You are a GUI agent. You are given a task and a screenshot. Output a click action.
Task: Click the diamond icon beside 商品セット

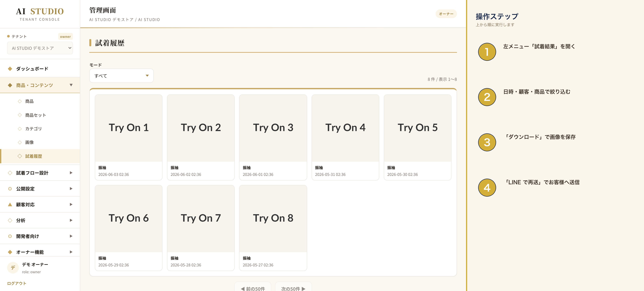20,115
